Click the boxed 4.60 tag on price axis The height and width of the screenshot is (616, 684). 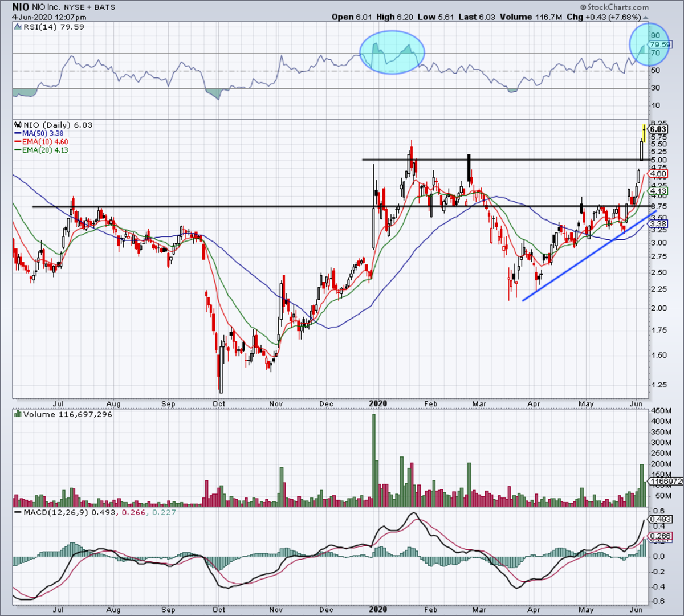[x=658, y=174]
